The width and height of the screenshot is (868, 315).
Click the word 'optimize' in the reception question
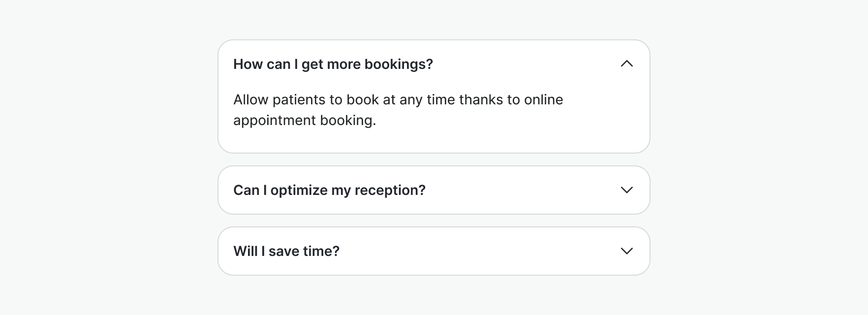299,190
